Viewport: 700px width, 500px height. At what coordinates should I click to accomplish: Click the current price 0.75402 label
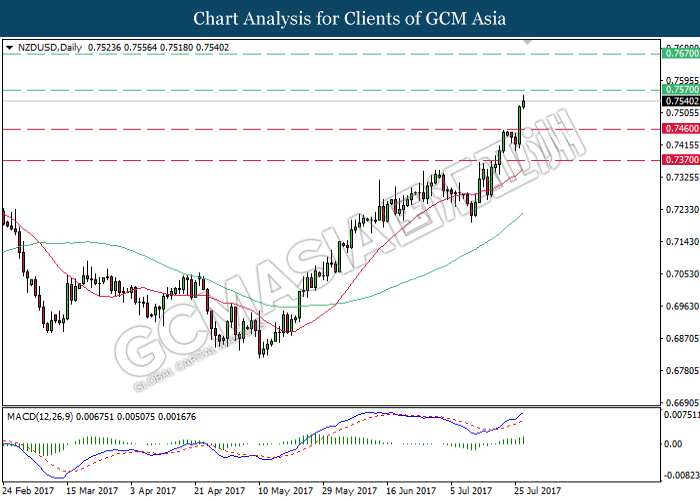pos(681,101)
